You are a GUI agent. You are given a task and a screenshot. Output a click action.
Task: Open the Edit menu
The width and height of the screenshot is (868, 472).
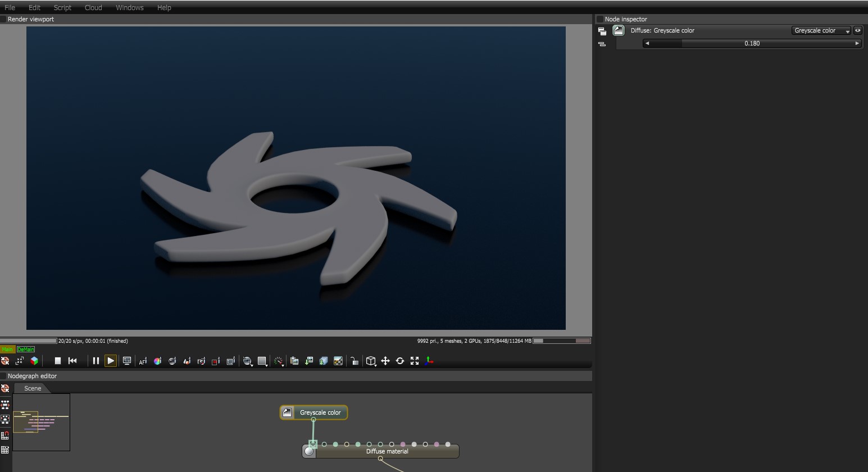[34, 7]
